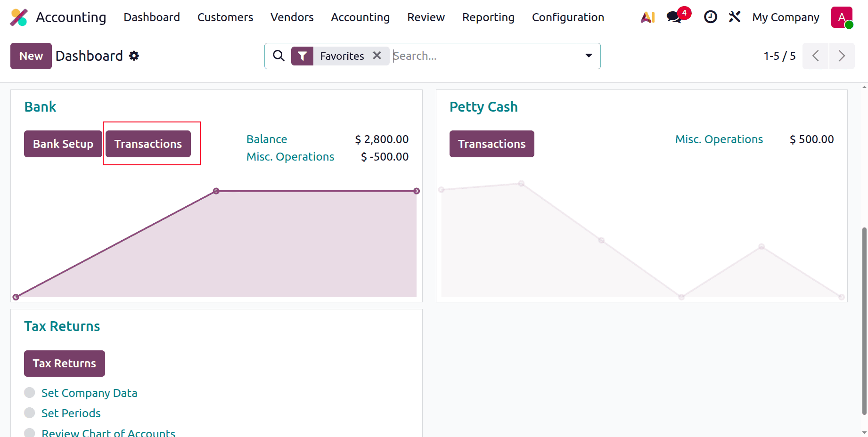Open the Tax Returns card title
The height and width of the screenshot is (437, 868).
coord(62,326)
